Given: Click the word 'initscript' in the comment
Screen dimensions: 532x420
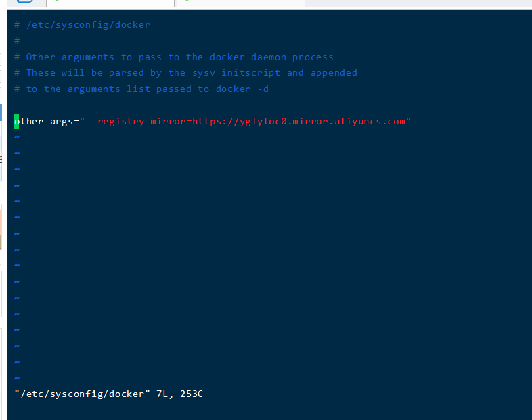Looking at the screenshot, I should (x=250, y=73).
